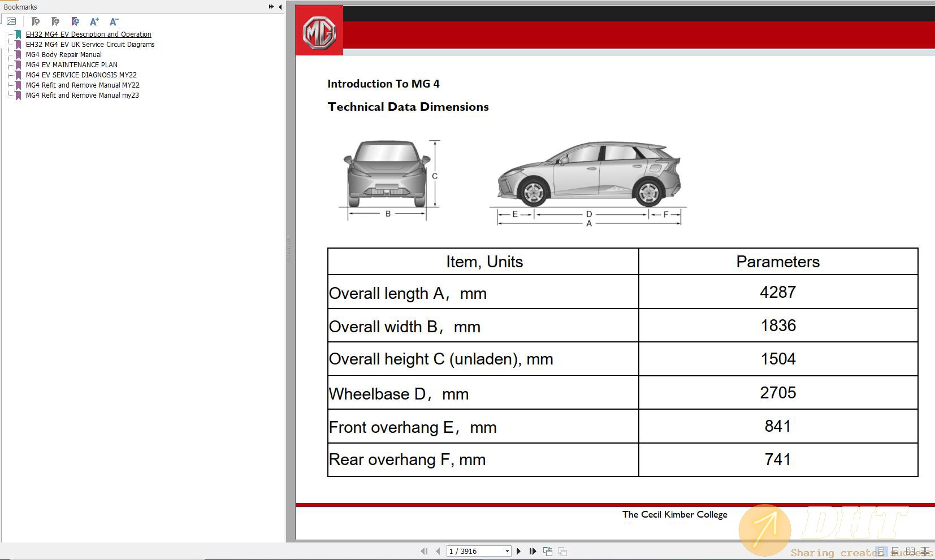
Task: Open the page number dropdown 1 / 3916
Action: point(507,551)
